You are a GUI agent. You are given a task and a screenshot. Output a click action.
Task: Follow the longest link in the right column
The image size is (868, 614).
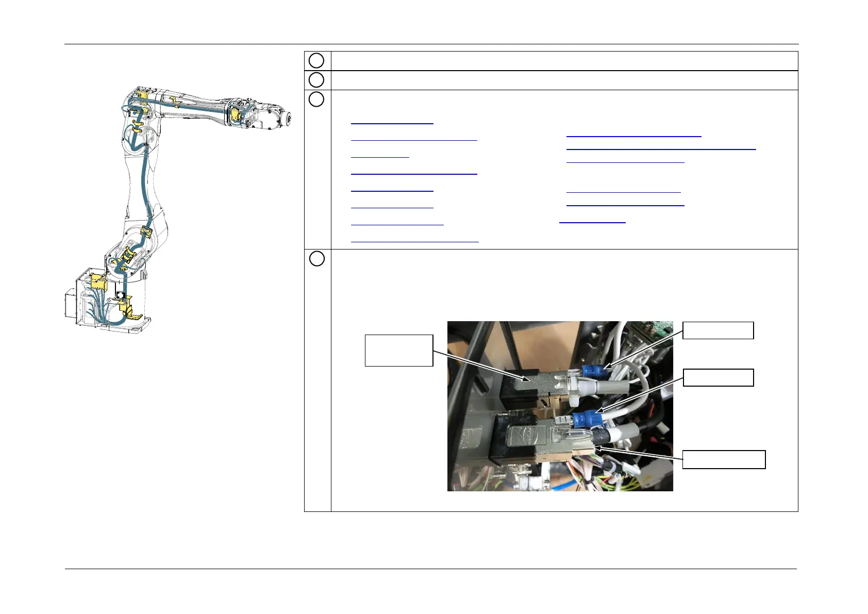click(x=661, y=149)
